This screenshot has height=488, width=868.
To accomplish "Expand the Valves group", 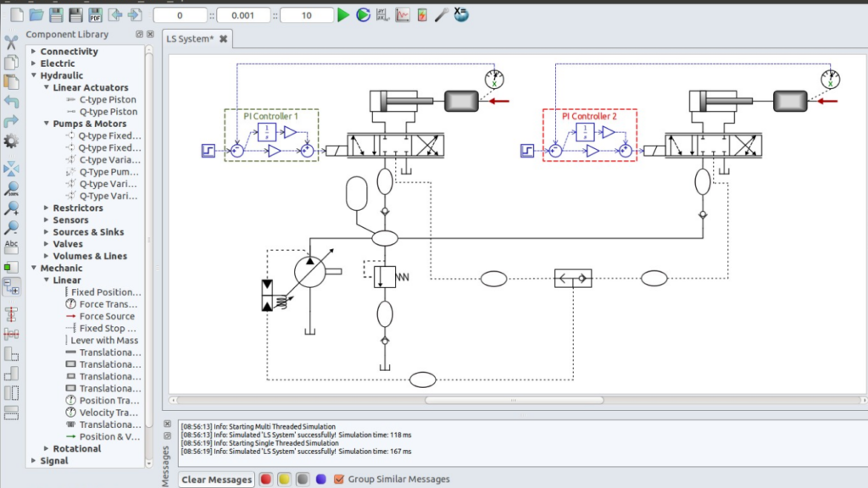I will click(x=47, y=244).
